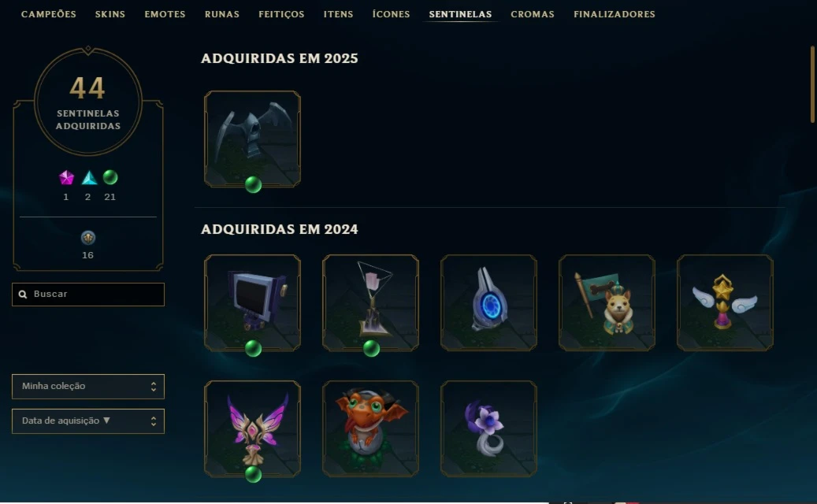Click the vertical scrollbar on the right

812,84
